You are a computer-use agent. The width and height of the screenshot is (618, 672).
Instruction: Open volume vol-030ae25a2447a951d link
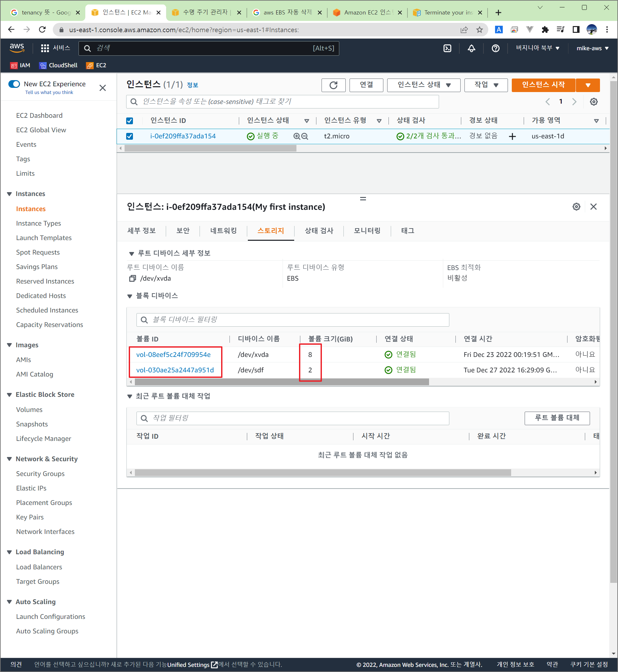[x=175, y=370]
